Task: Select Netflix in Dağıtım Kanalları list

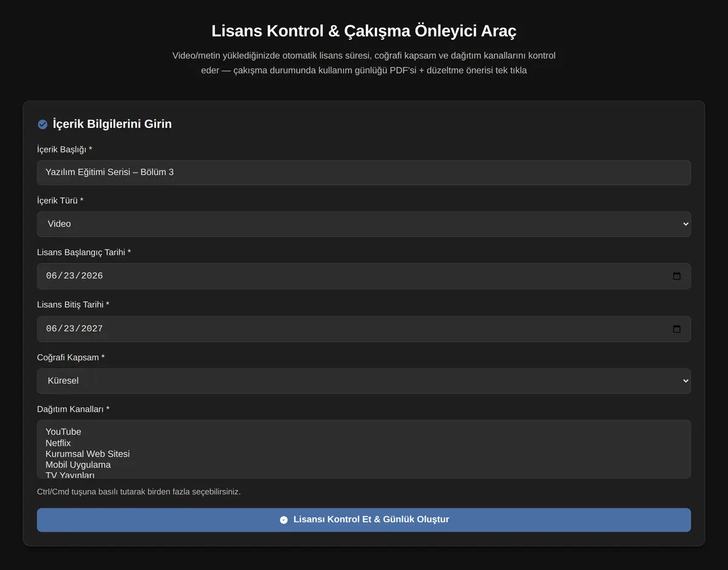Action: [x=363, y=443]
